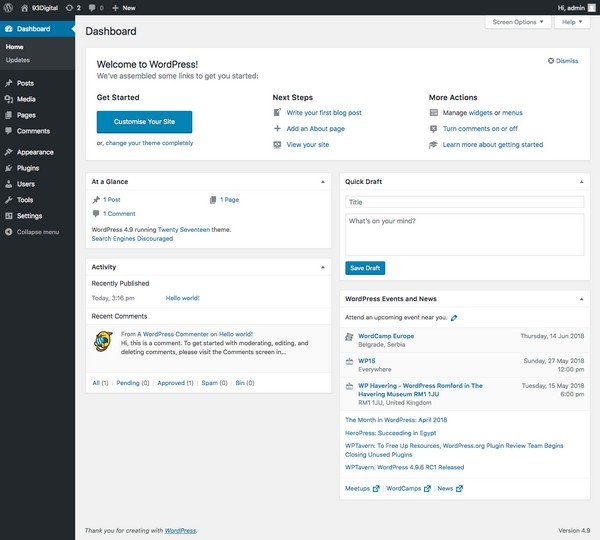Open the News external link
This screenshot has width=600, height=540.
[450, 488]
